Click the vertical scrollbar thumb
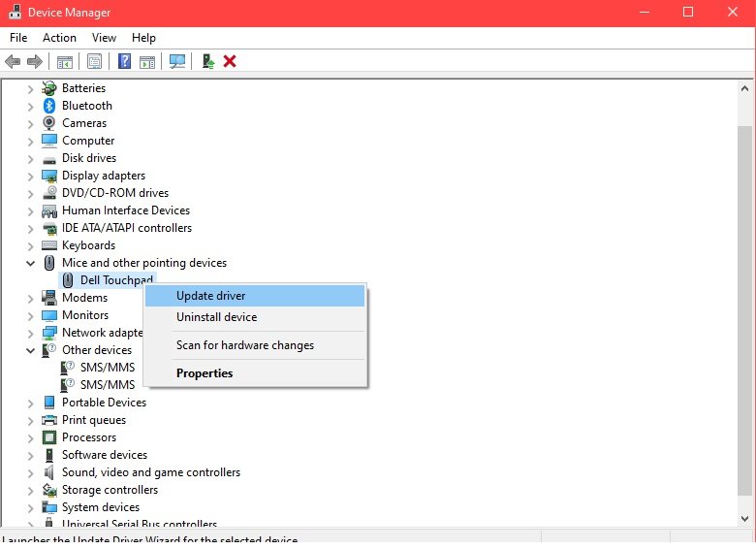The image size is (756, 549). click(744, 309)
